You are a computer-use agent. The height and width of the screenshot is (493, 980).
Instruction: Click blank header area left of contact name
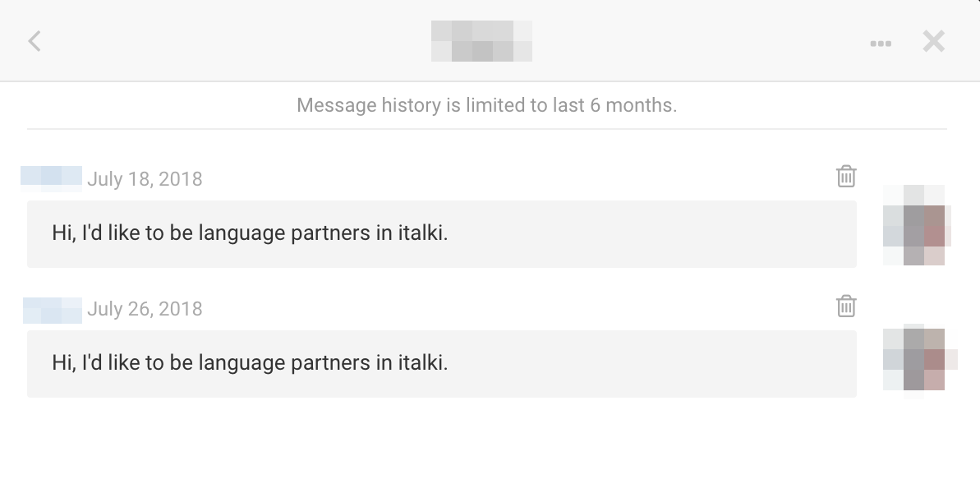click(x=230, y=41)
